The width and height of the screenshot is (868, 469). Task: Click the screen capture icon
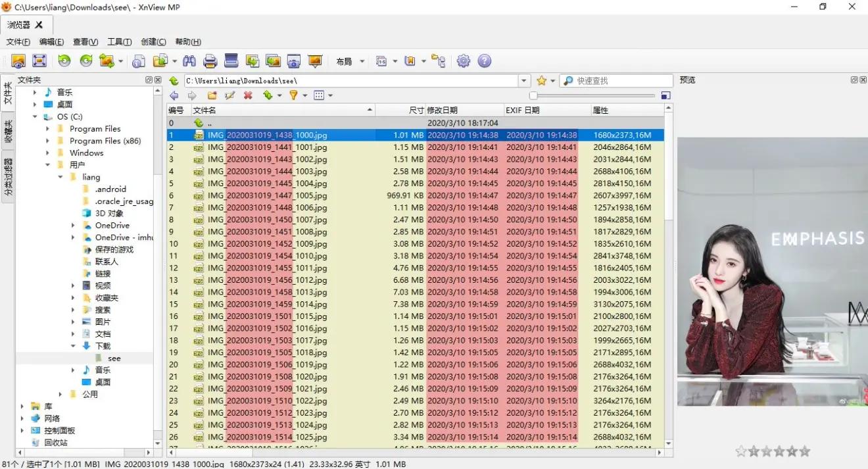294,61
